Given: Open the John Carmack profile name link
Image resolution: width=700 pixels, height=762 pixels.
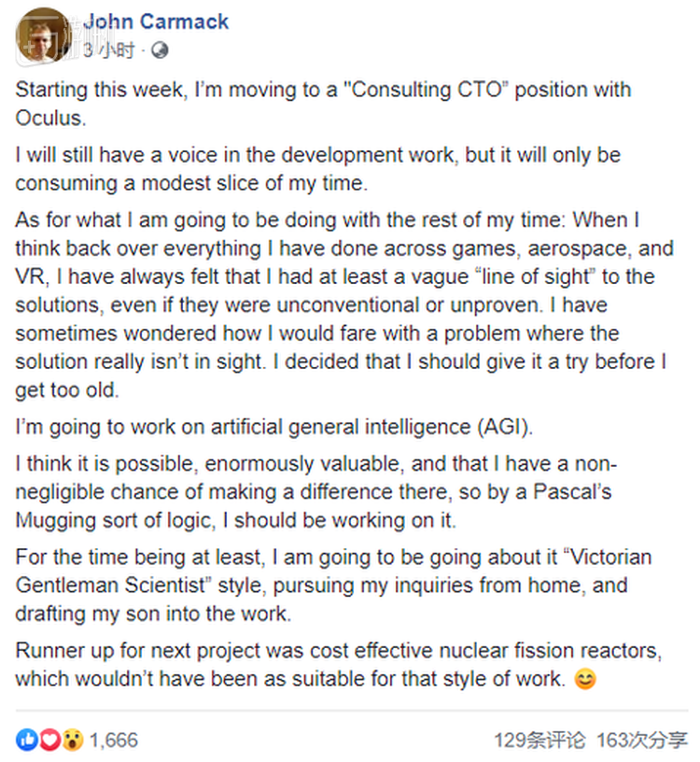Looking at the screenshot, I should tap(156, 21).
